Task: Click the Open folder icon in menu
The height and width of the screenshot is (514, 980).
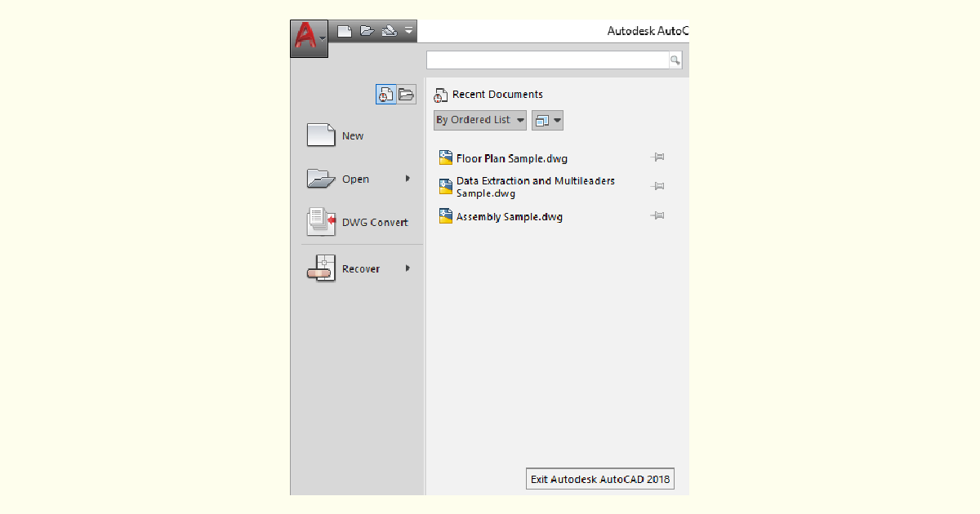Action: [x=321, y=179]
